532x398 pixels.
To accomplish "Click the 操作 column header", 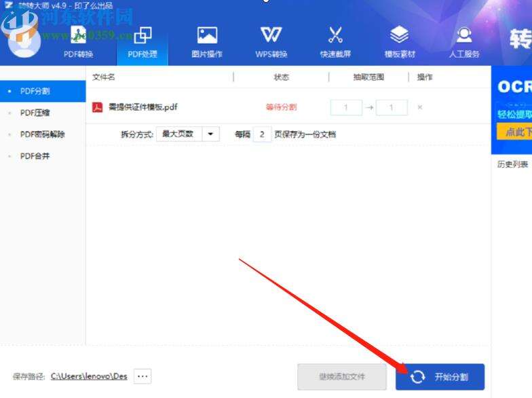I will click(x=425, y=77).
